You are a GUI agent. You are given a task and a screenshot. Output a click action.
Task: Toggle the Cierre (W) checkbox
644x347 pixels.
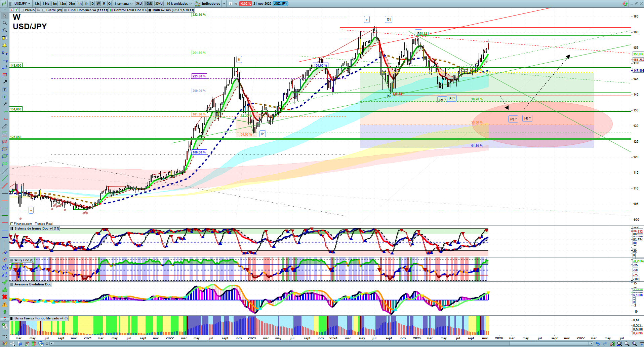(44, 10)
